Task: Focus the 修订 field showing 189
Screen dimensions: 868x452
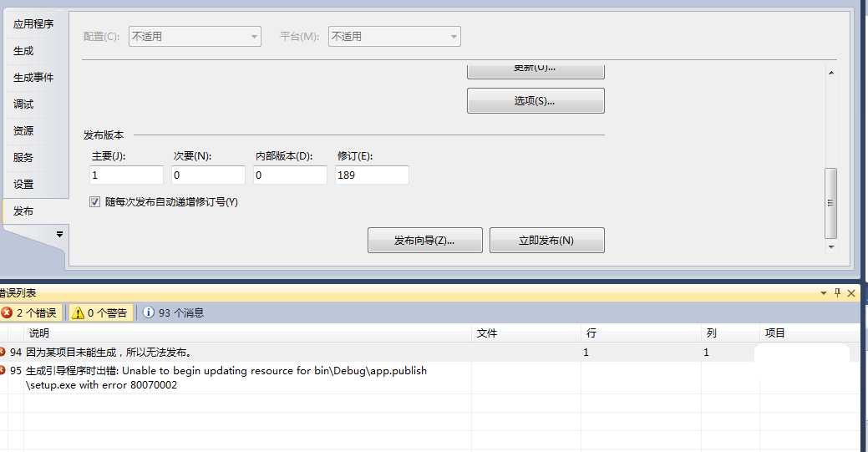Action: (x=372, y=175)
